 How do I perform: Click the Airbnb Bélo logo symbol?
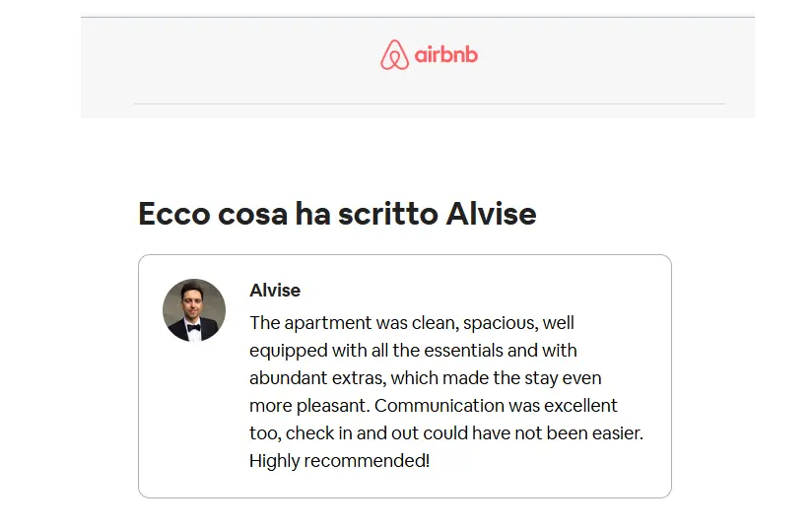coord(394,55)
